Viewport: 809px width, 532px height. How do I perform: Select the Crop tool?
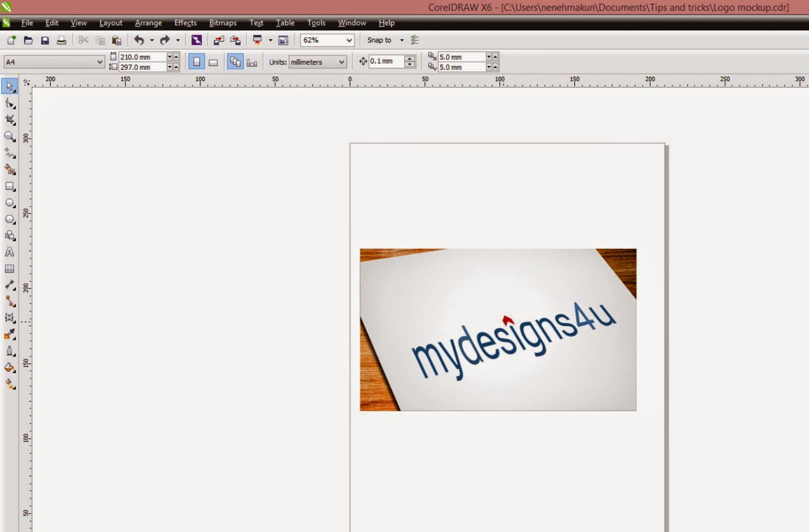pyautogui.click(x=10, y=120)
